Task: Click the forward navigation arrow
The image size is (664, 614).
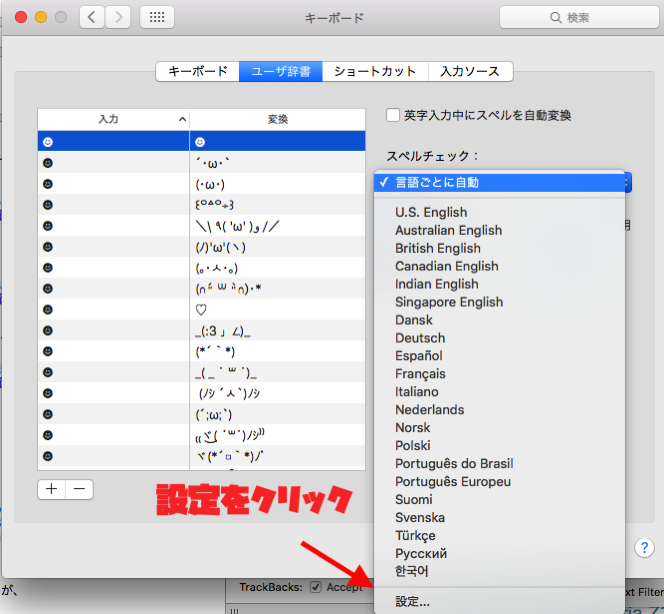Action: click(x=118, y=17)
